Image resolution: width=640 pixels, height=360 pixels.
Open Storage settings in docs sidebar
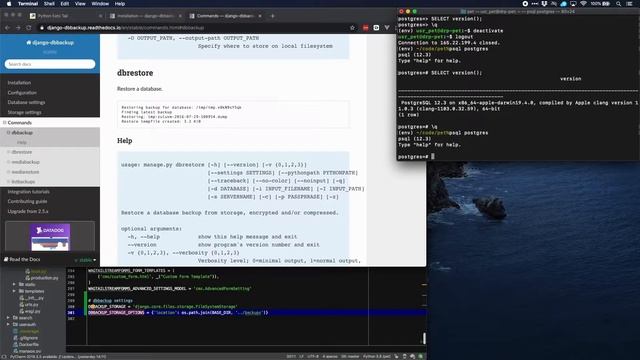[x=24, y=112]
